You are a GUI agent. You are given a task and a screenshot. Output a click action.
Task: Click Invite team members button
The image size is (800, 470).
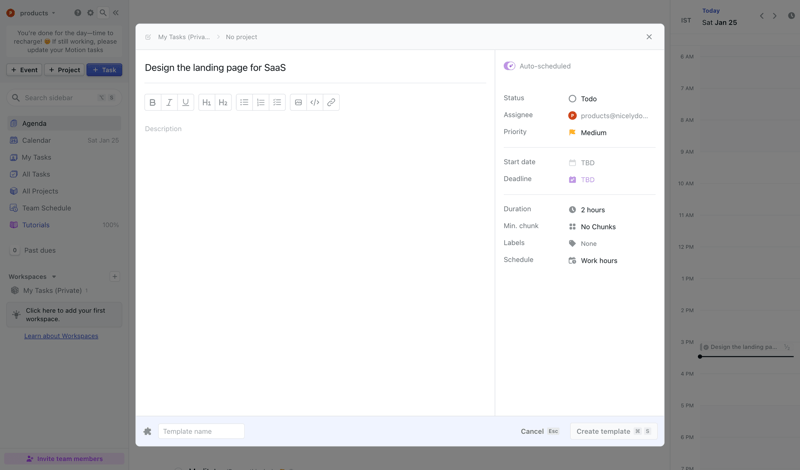pyautogui.click(x=64, y=459)
